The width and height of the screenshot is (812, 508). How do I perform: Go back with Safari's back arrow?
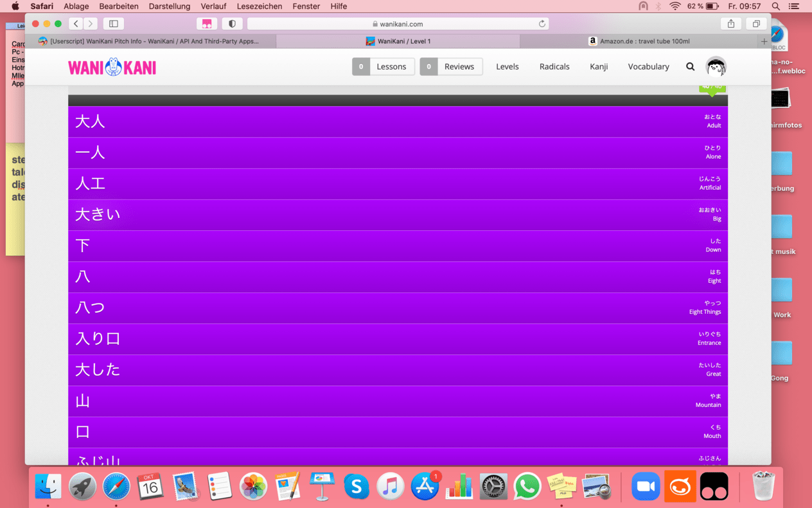point(76,24)
